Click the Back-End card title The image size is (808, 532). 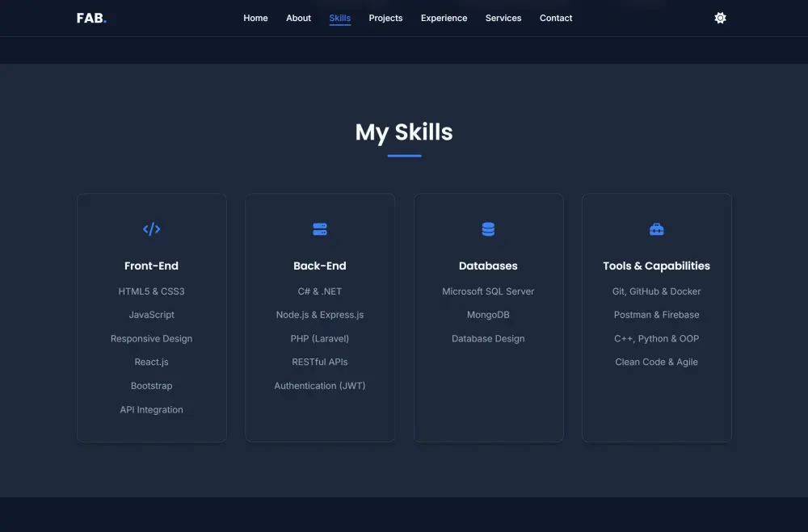[319, 266]
